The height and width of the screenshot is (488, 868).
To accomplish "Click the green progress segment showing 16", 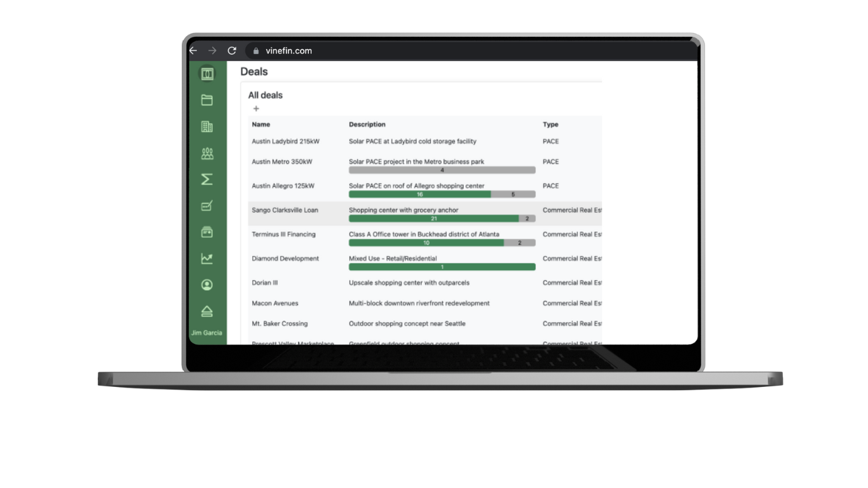I will pos(420,194).
